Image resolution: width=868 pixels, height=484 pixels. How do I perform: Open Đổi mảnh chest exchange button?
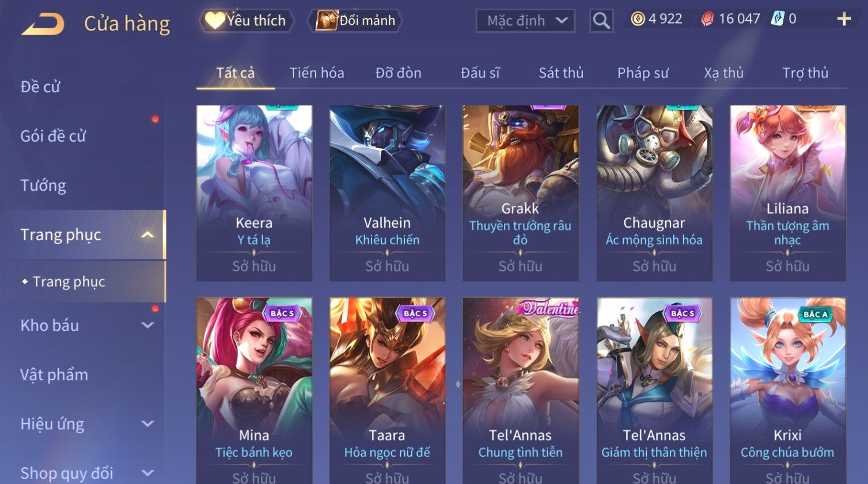click(x=355, y=21)
